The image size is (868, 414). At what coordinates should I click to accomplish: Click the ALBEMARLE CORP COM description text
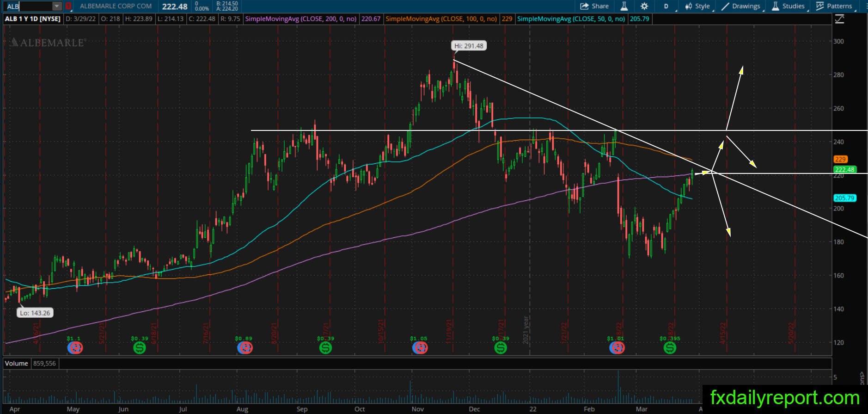[x=116, y=6]
